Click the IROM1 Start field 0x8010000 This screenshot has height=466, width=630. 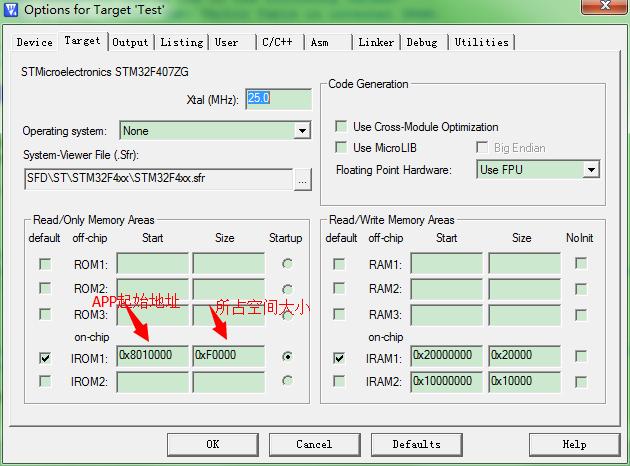pyautogui.click(x=152, y=356)
